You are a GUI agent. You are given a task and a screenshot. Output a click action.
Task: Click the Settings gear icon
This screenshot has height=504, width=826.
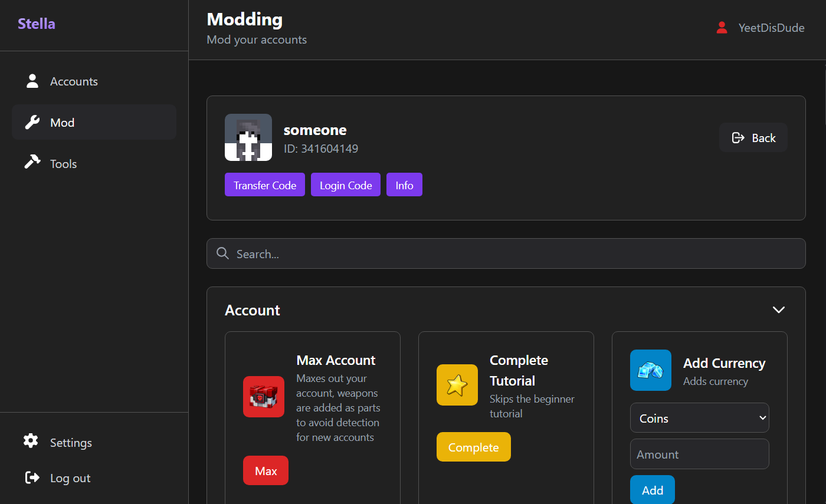(31, 441)
